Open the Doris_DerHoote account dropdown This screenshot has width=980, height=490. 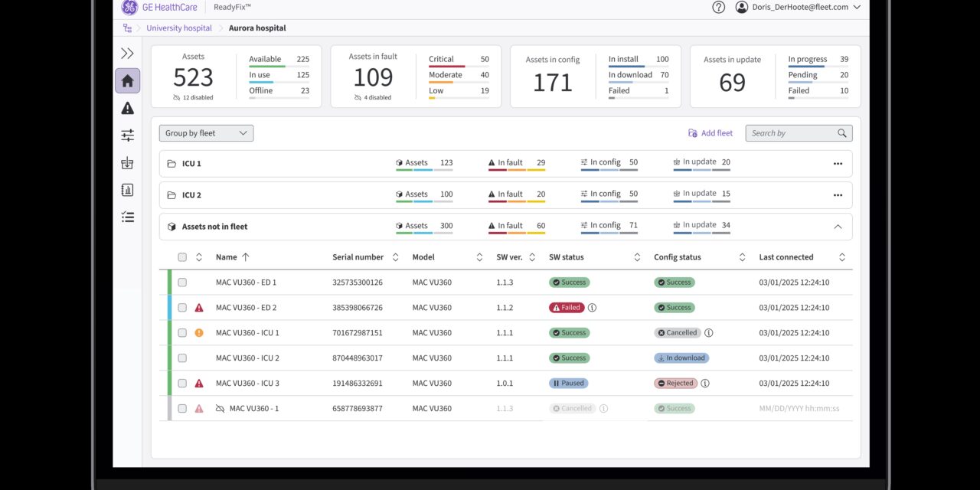click(796, 7)
